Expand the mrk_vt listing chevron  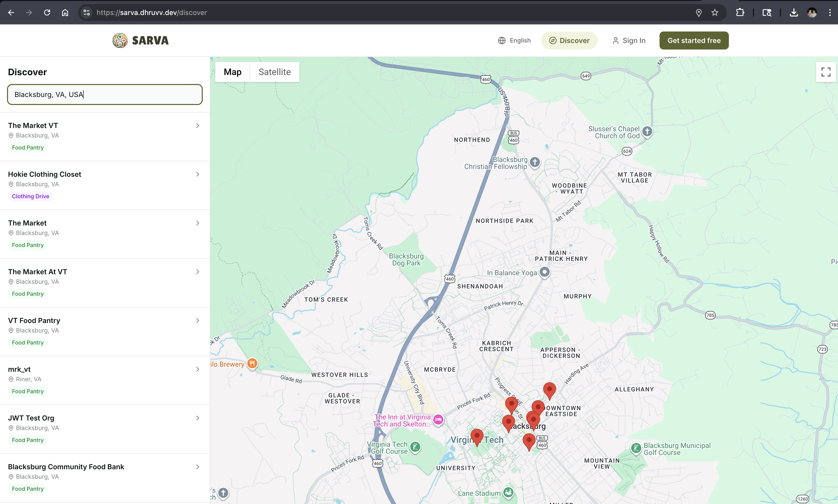[x=197, y=369]
